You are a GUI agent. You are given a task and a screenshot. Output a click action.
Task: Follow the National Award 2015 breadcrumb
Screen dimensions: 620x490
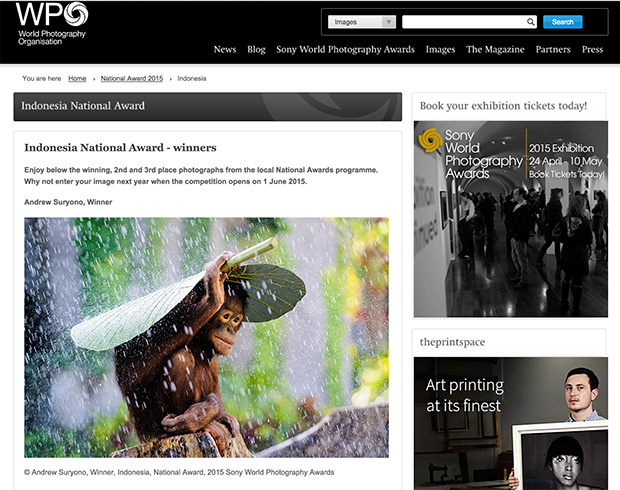click(132, 78)
